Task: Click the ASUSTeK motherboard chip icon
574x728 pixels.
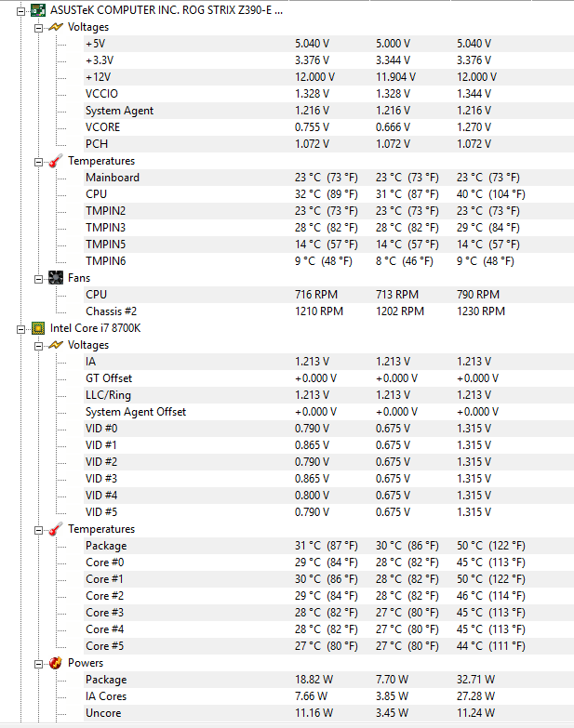Action: [x=38, y=10]
